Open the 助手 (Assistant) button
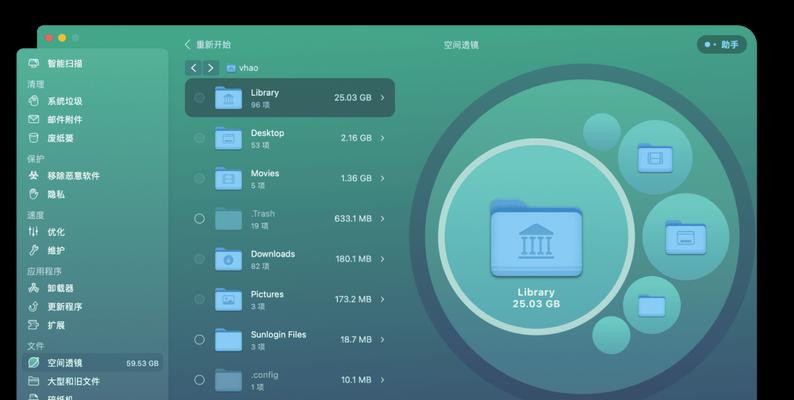 pyautogui.click(x=722, y=45)
